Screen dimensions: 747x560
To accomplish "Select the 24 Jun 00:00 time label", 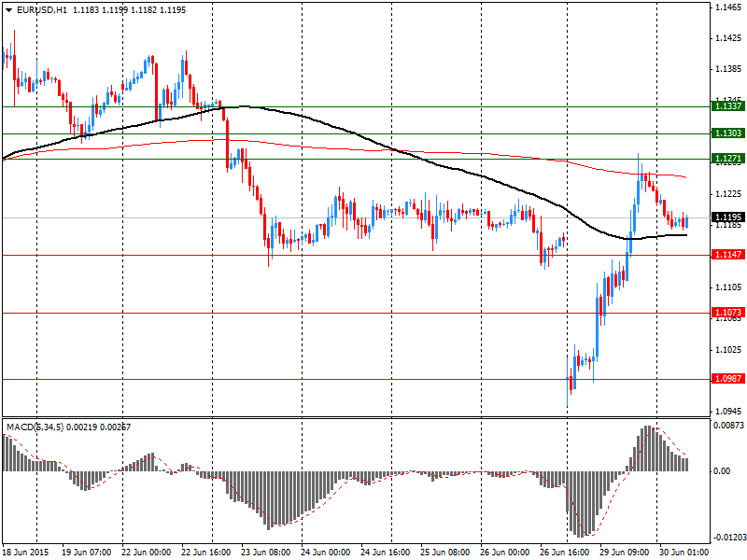I will pyautogui.click(x=325, y=553).
